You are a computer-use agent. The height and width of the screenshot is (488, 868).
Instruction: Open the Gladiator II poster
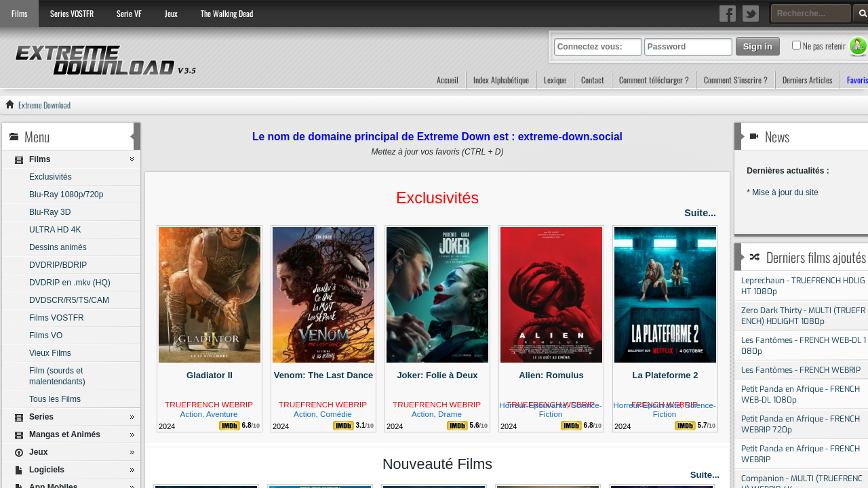point(210,295)
